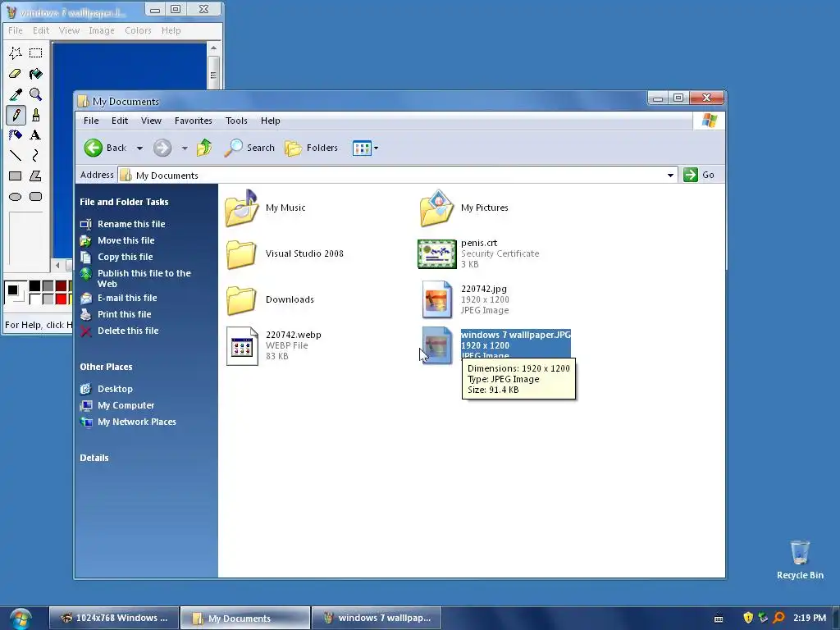Select the Polygon tool in Paint

[36, 176]
